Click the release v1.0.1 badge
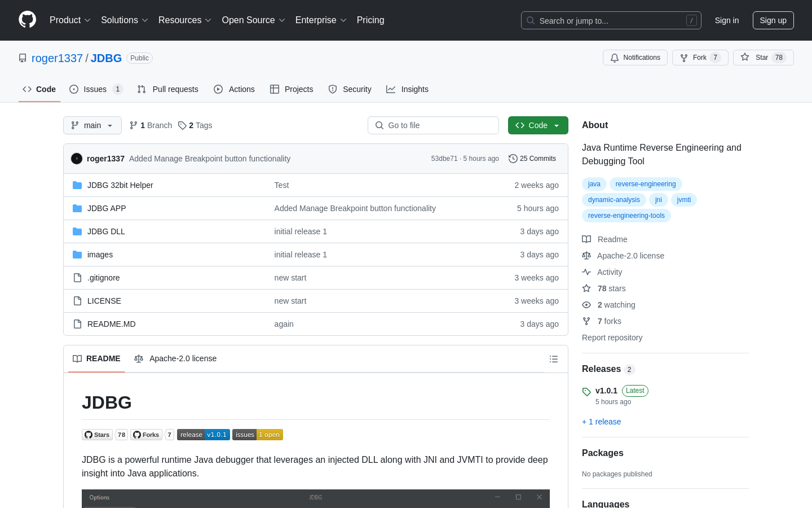The image size is (812, 508). 204,435
